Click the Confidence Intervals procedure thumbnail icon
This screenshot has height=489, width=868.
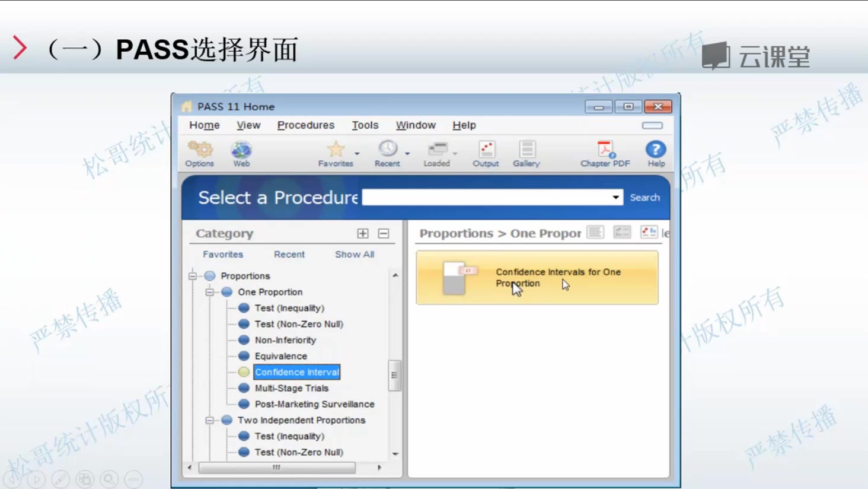[459, 278]
